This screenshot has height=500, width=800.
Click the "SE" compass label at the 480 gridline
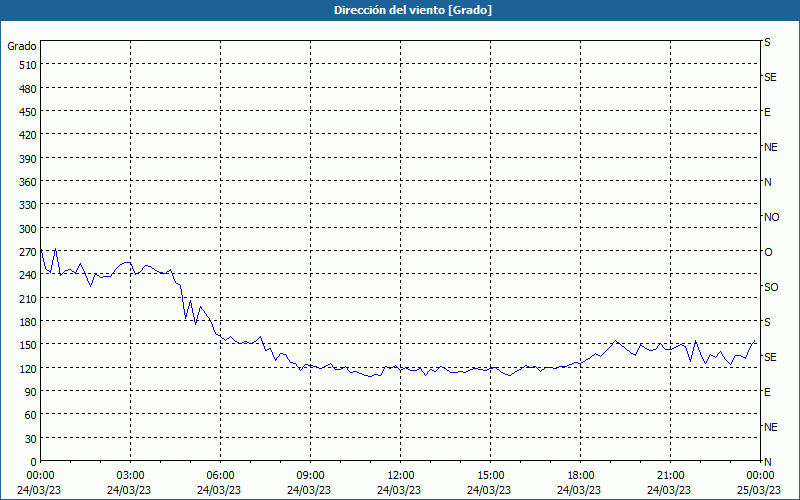tap(770, 77)
